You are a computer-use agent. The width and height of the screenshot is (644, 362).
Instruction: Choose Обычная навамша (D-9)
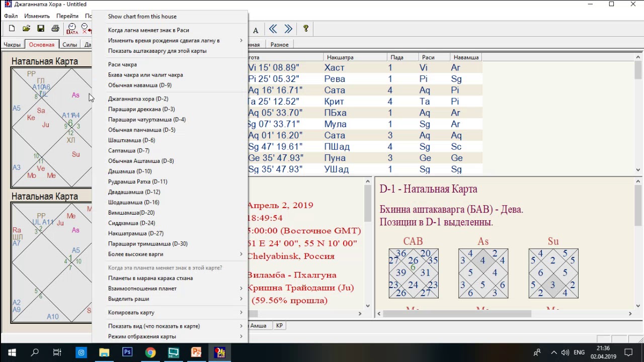[x=170, y=85]
